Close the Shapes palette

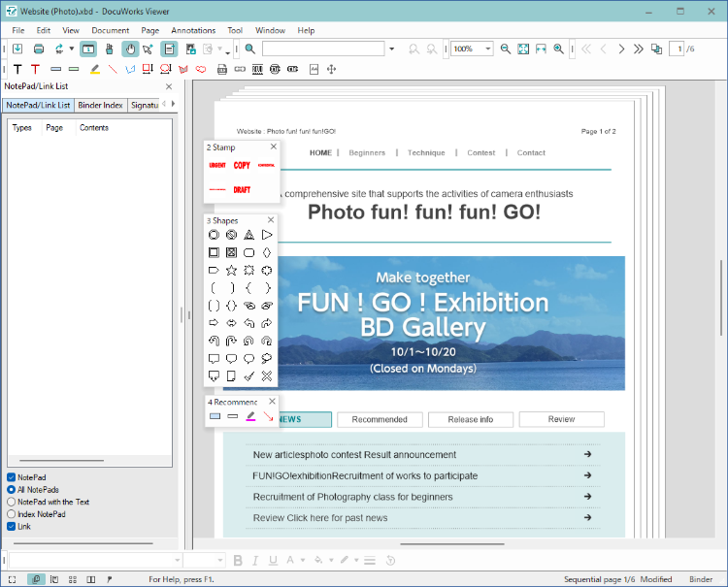(x=271, y=220)
